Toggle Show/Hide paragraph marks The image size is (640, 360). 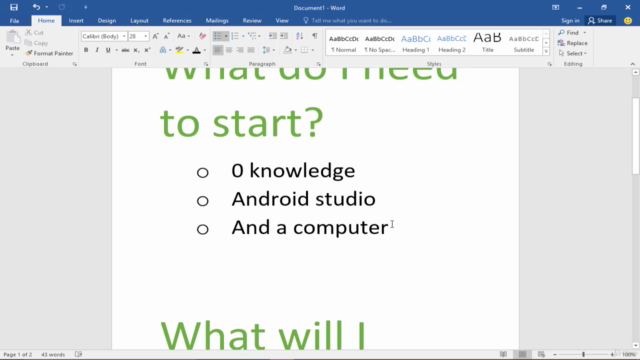pos(315,36)
